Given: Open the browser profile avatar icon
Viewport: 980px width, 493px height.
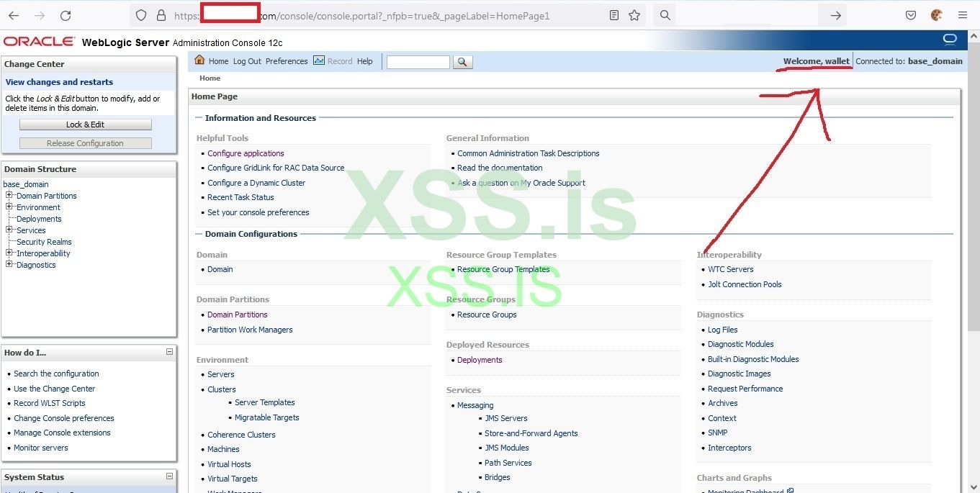Looking at the screenshot, I should pyautogui.click(x=937, y=15).
